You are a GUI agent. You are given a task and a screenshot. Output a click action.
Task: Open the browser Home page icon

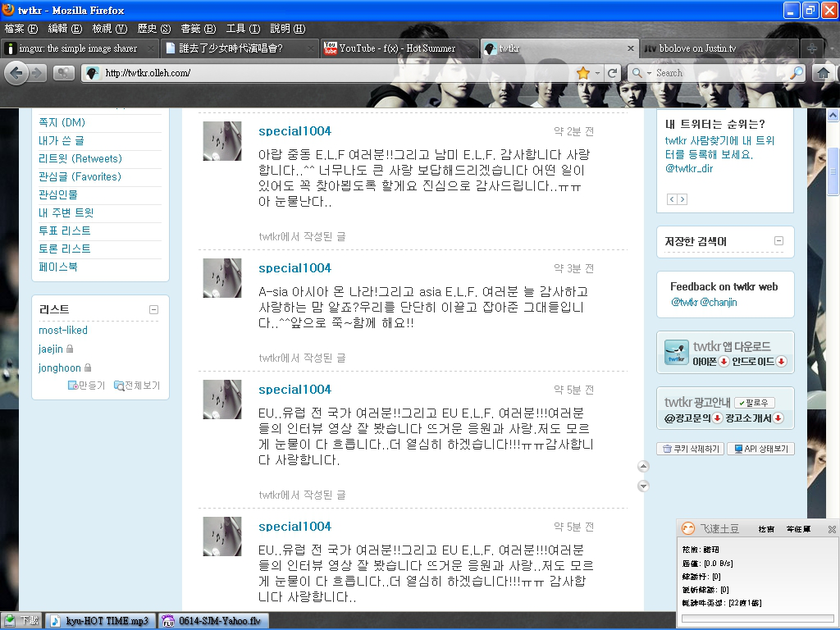(824, 73)
